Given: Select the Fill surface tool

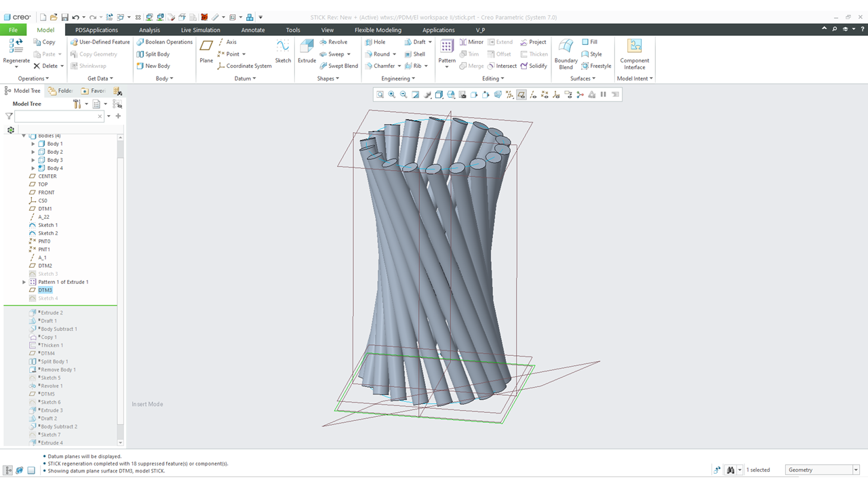Looking at the screenshot, I should click(589, 42).
